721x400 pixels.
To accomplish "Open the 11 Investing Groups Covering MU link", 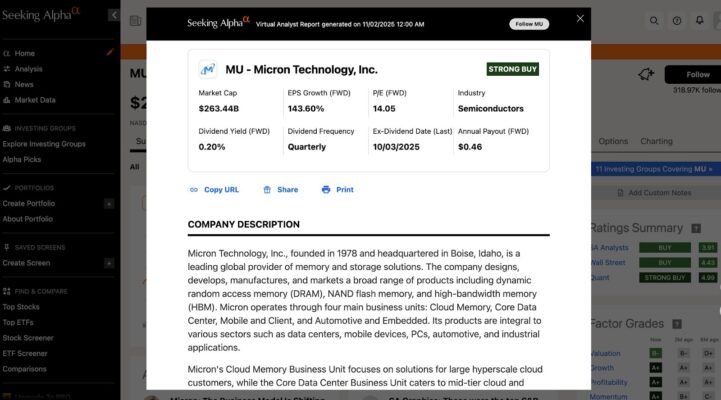I will [651, 169].
